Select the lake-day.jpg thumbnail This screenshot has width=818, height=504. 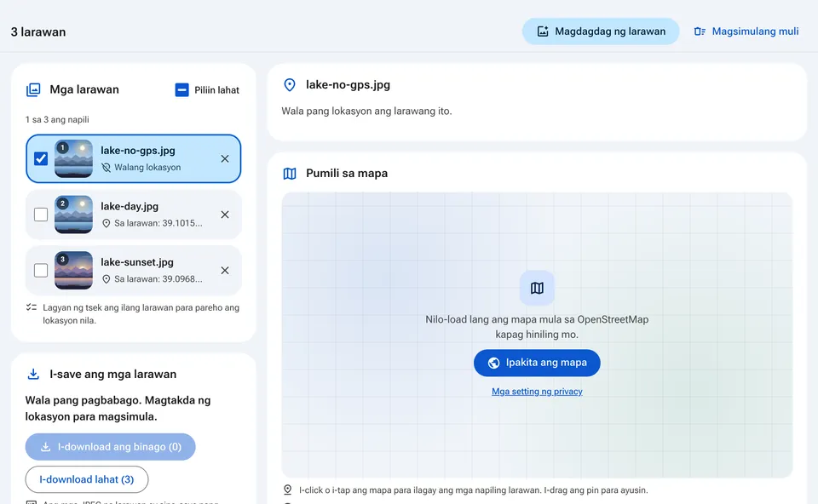tap(73, 215)
